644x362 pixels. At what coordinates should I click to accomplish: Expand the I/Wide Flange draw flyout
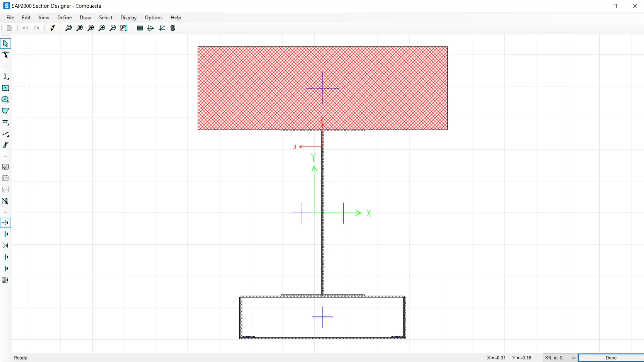6,77
